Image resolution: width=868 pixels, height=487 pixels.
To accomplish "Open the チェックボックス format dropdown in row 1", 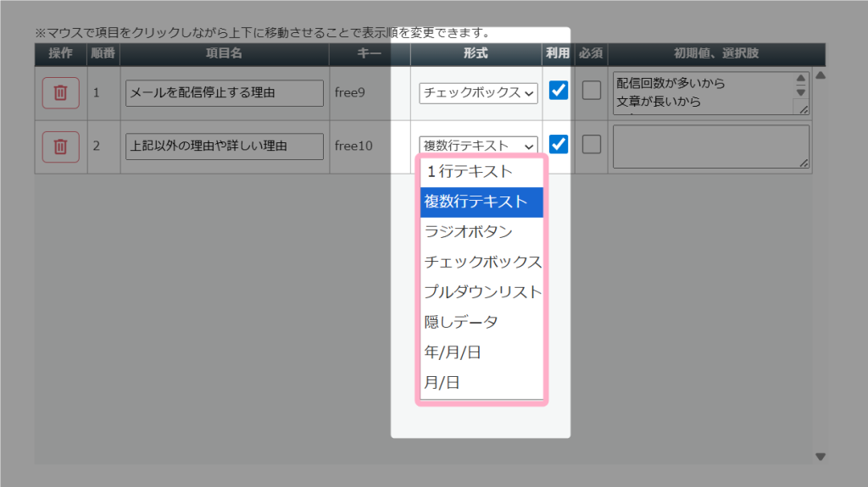I will coord(478,92).
